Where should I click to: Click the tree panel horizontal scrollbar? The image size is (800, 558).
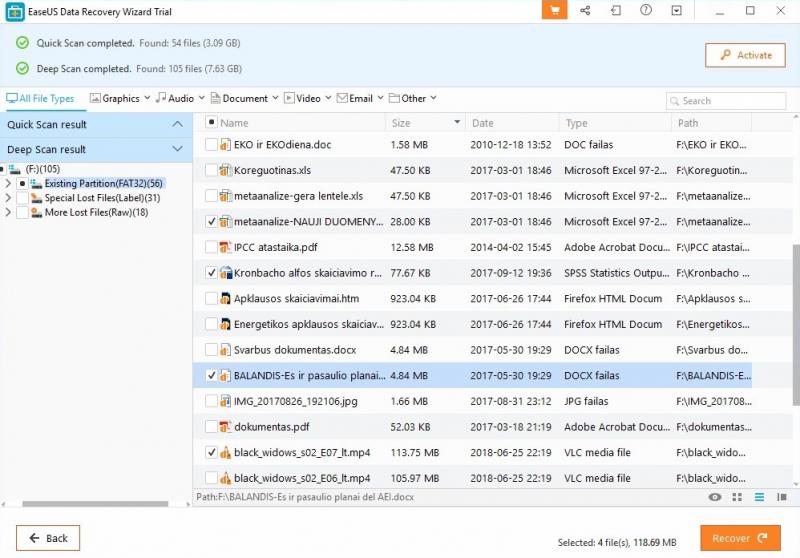[95, 504]
